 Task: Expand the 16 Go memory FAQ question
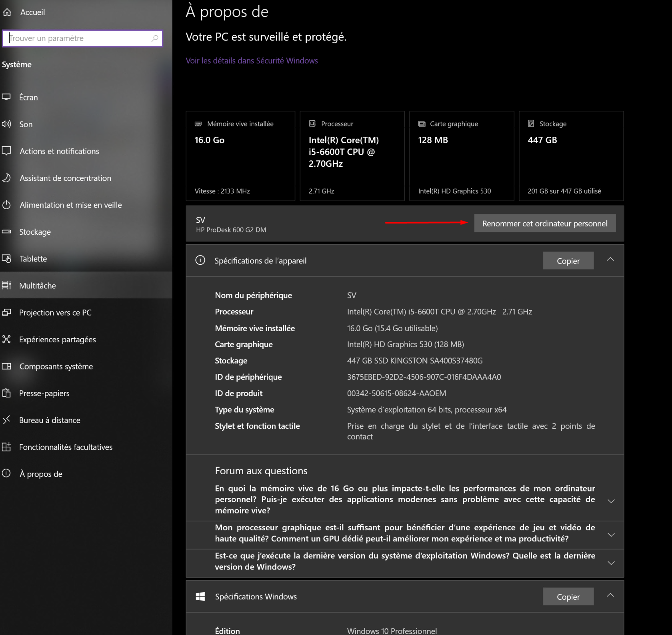click(x=611, y=501)
